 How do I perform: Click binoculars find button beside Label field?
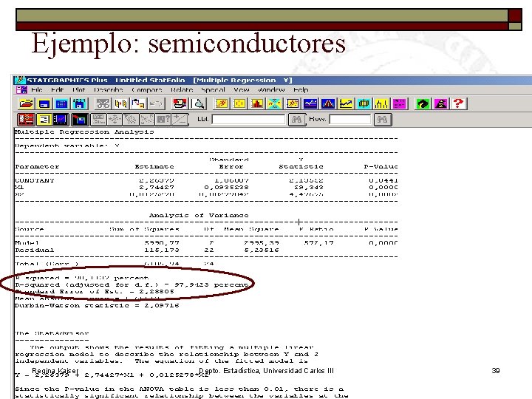(x=296, y=120)
